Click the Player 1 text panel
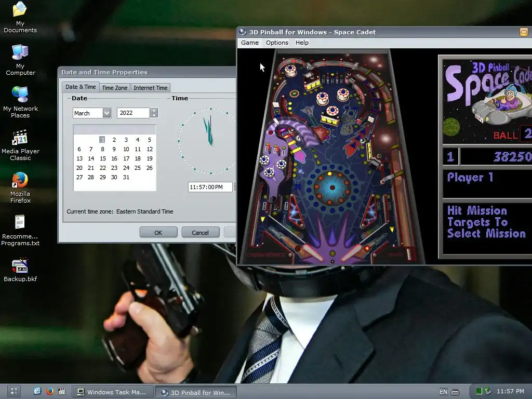 [x=487, y=183]
